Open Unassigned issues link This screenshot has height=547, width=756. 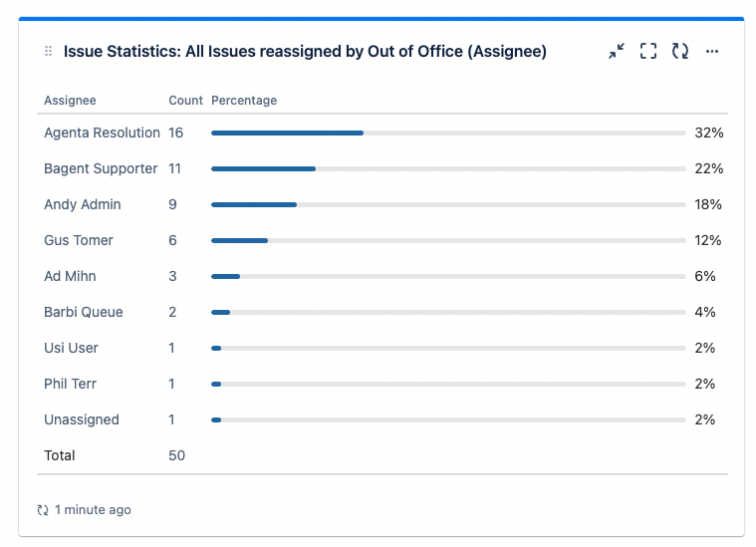click(x=81, y=419)
